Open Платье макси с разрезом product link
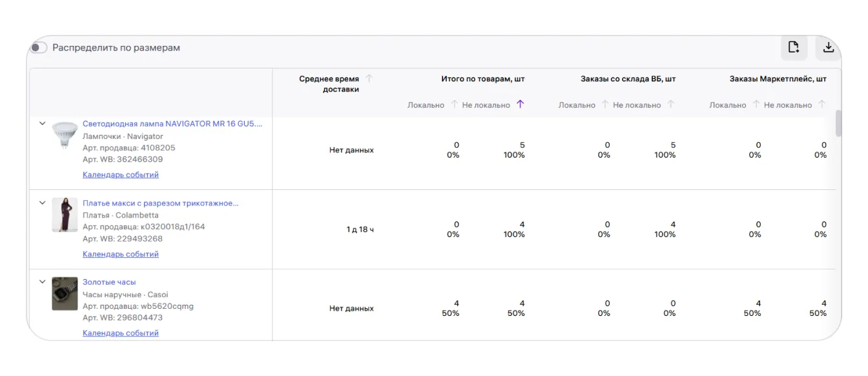This screenshot has width=868, height=376. 160,203
